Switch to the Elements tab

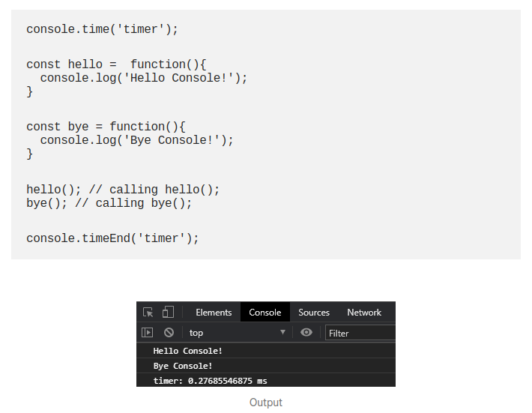pyautogui.click(x=214, y=313)
